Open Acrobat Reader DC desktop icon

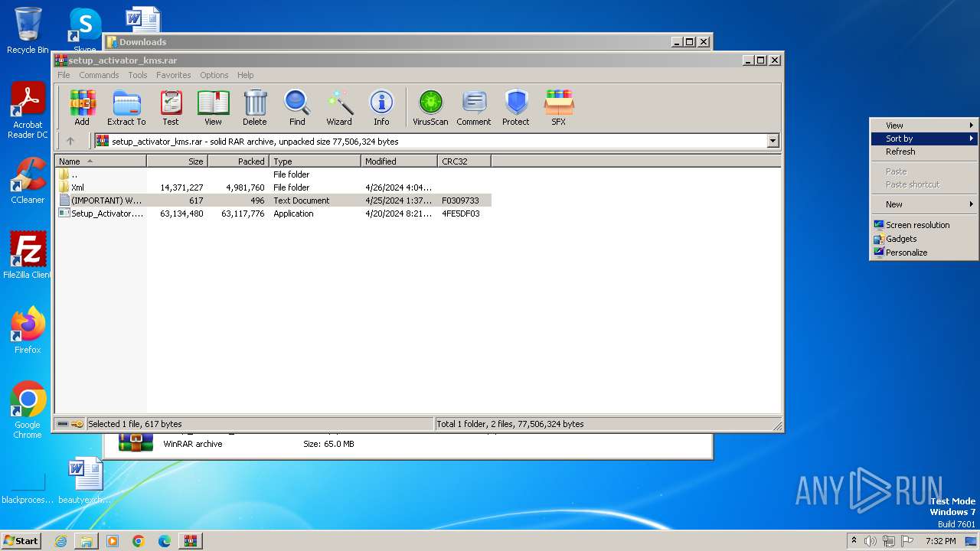tap(28, 110)
